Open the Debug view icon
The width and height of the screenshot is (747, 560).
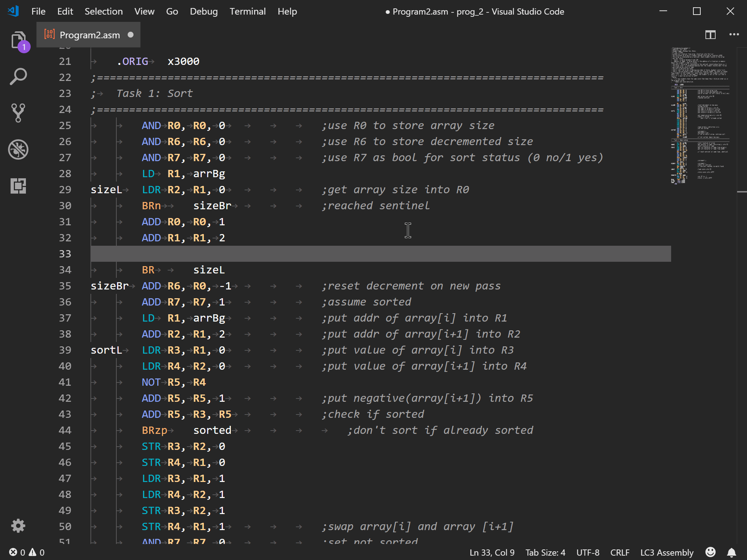click(18, 149)
